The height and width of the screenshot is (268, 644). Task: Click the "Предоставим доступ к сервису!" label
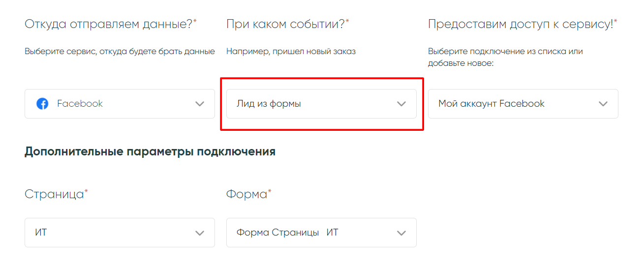click(x=521, y=24)
